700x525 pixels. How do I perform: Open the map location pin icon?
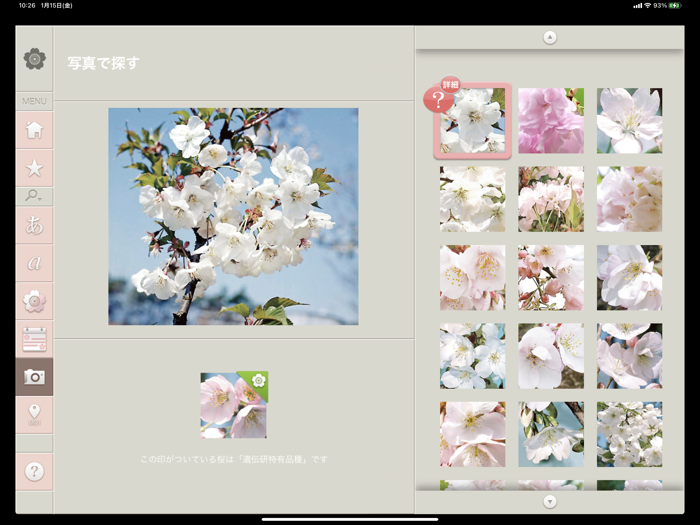pyautogui.click(x=34, y=415)
